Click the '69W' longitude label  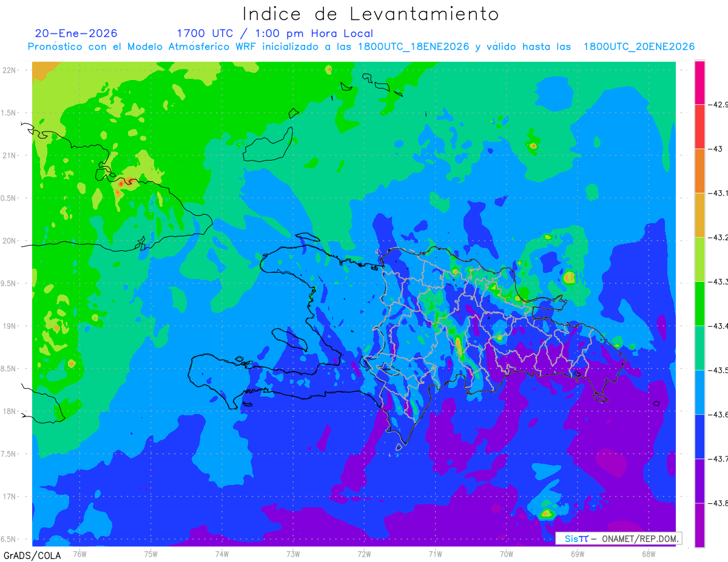point(578,554)
